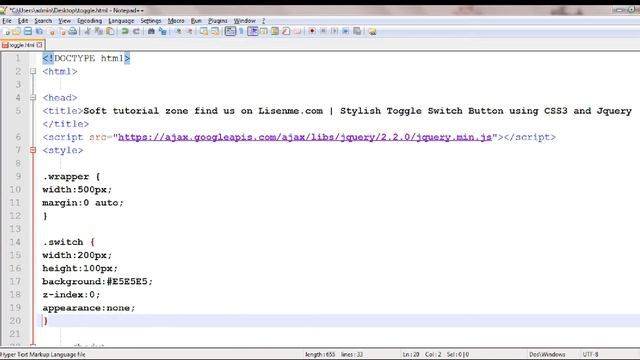The image size is (640, 360).
Task: Create a new document with the New icon
Action: pyautogui.click(x=6, y=31)
